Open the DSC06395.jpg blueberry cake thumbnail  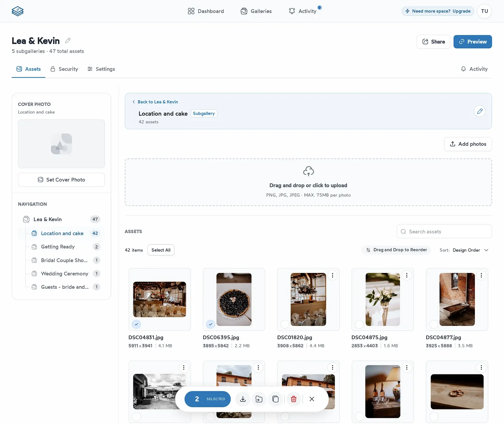click(x=234, y=299)
